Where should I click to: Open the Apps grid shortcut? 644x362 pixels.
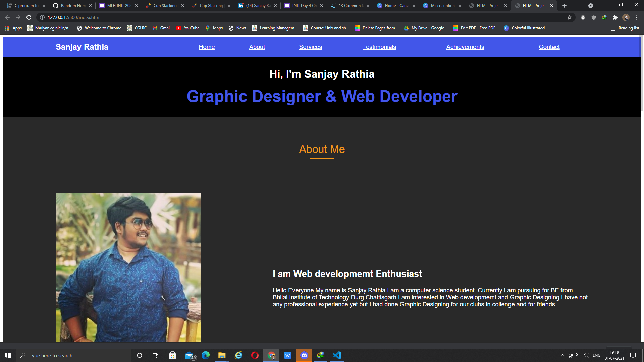point(13,28)
